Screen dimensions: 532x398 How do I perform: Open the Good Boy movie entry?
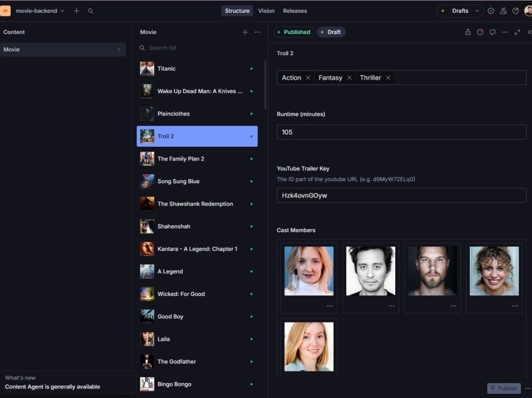pos(197,317)
